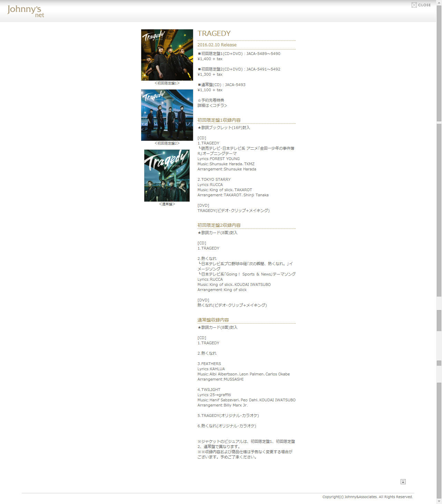442x504 pixels.
Task: Click 6.熱くなれ(オリジナル・カラオケ) track
Action: [227, 426]
